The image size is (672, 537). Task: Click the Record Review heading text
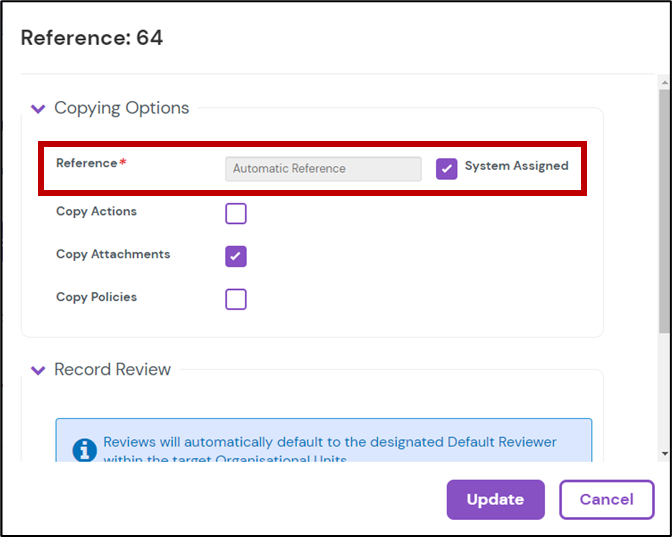tap(112, 369)
